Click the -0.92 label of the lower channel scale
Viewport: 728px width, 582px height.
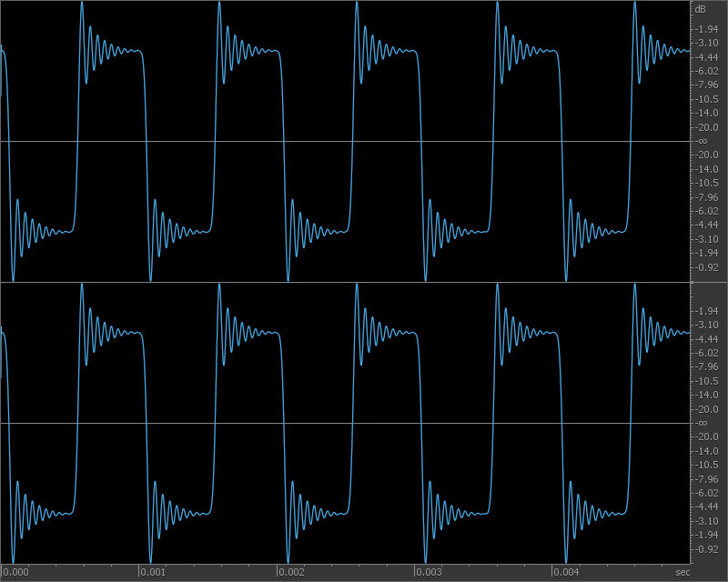pyautogui.click(x=707, y=549)
